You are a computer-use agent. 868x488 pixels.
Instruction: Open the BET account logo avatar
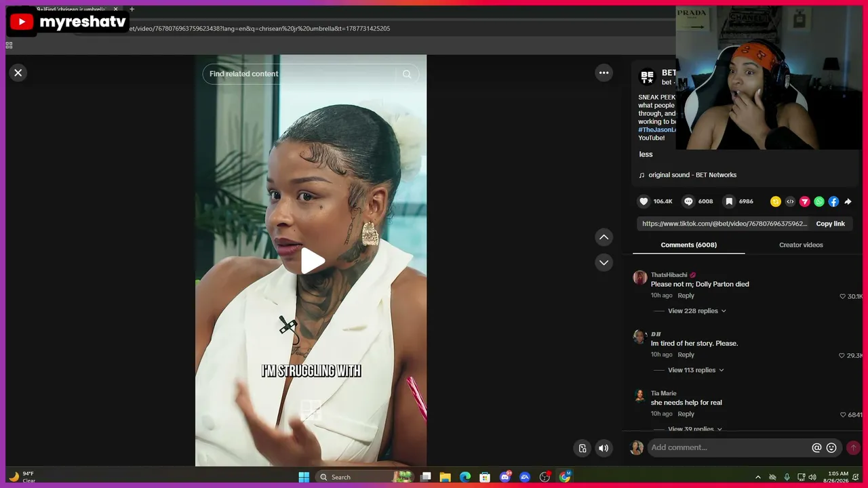[647, 77]
